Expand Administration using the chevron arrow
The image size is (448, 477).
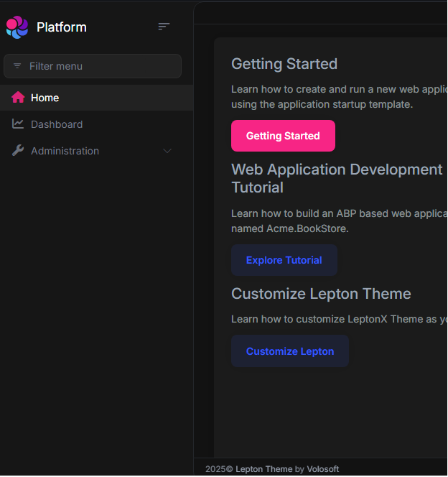(167, 151)
